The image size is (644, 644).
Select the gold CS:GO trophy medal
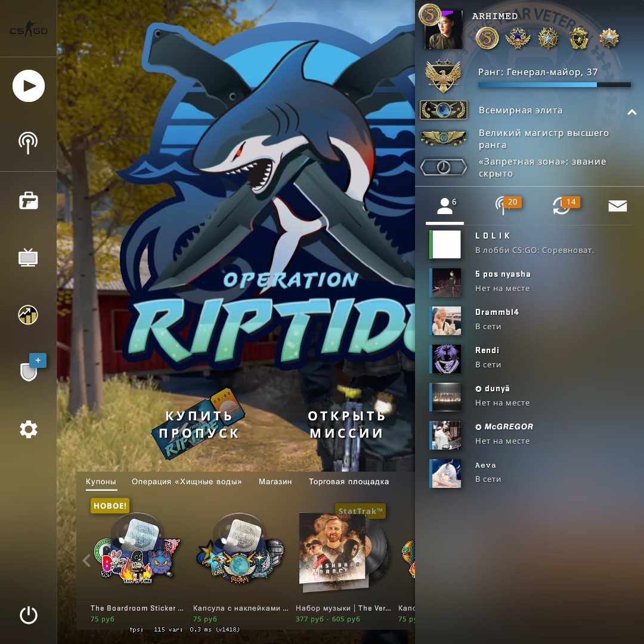[578, 38]
